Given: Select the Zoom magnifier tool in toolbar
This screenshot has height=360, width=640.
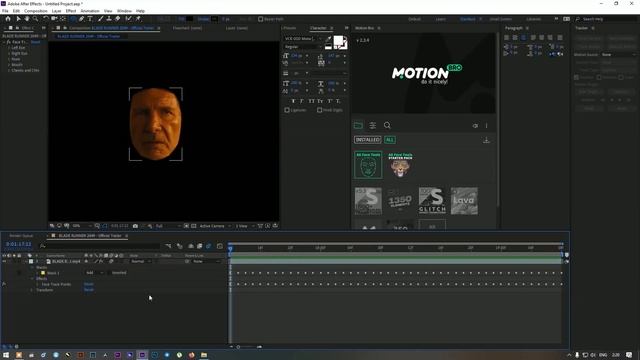Looking at the screenshot, I should (x=36, y=19).
